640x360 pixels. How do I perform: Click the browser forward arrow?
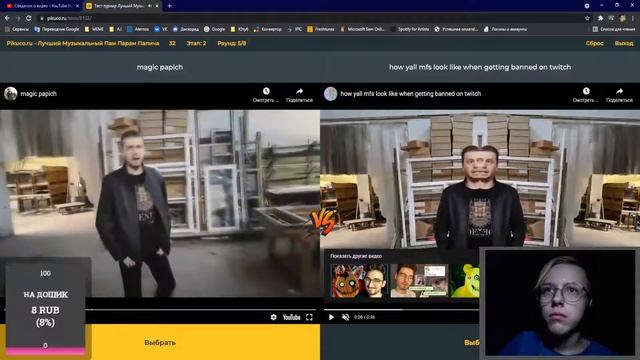pos(18,18)
